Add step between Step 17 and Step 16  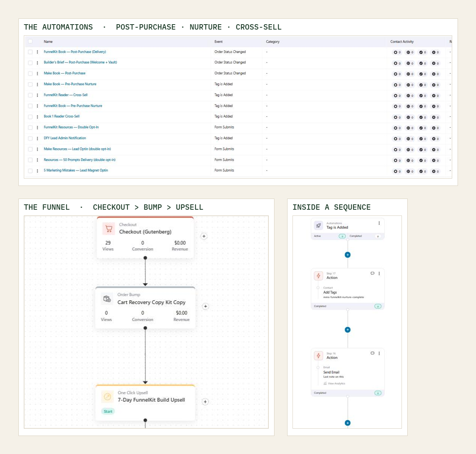347,330
